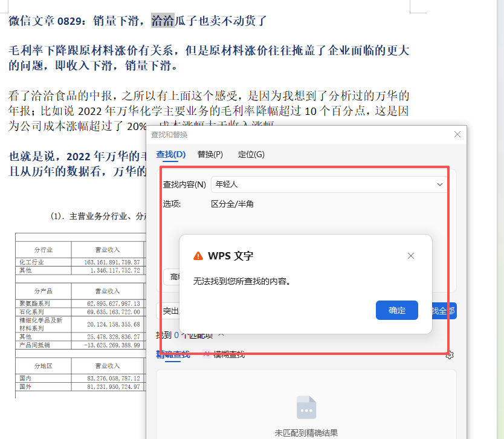
Task: Click the value 81,231,950,724.97
Action: point(114,387)
